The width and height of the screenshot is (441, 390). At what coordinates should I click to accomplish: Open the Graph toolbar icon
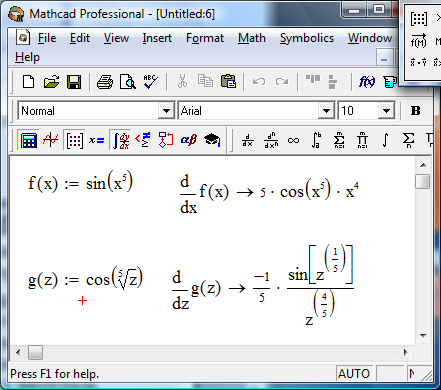51,140
